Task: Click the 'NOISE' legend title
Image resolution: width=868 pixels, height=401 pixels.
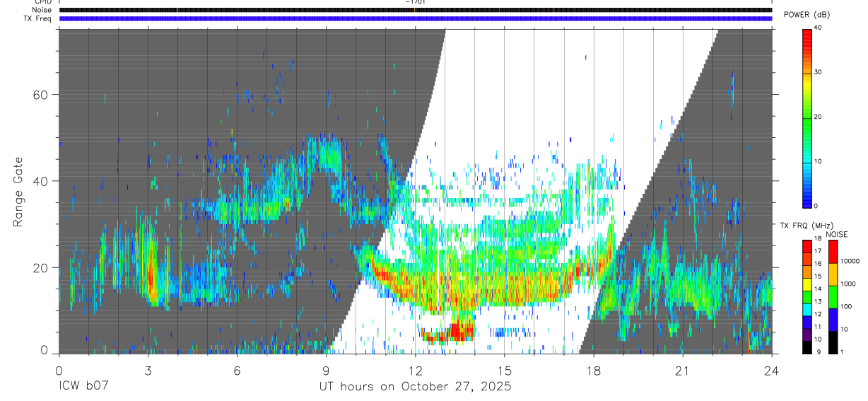Action: (837, 234)
